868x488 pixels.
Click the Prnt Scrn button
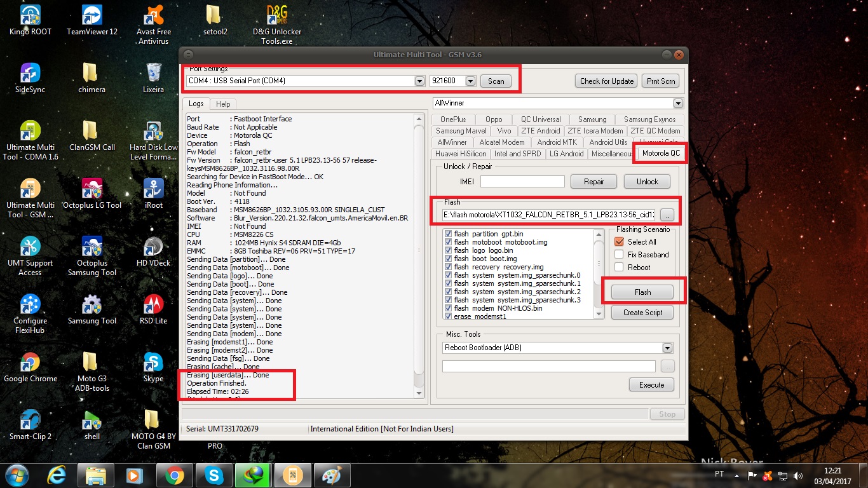click(x=661, y=81)
